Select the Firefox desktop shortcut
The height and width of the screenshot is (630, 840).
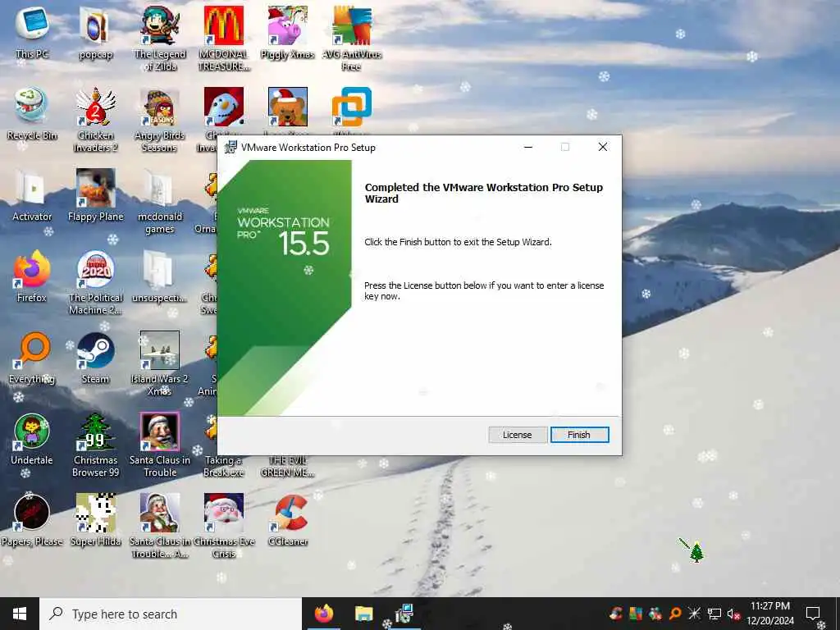32,276
